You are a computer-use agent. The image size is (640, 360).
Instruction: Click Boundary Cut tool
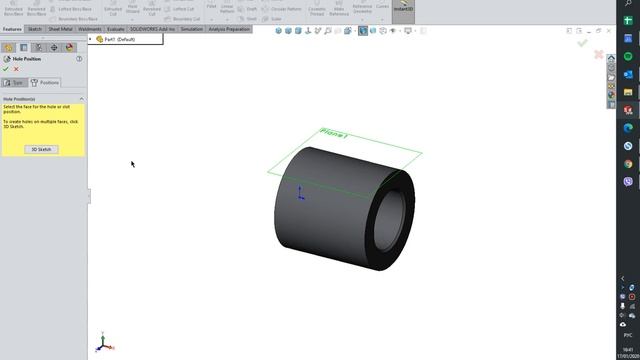[x=182, y=19]
